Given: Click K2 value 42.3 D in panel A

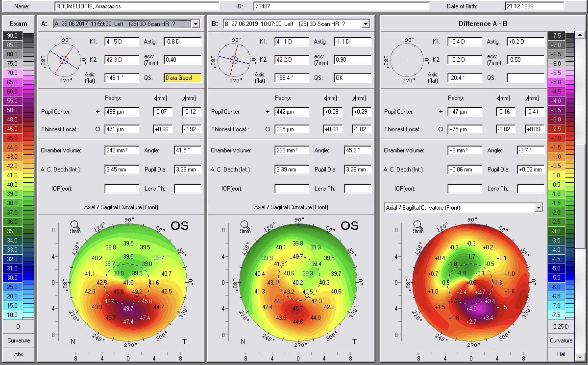Looking at the screenshot, I should [122, 60].
